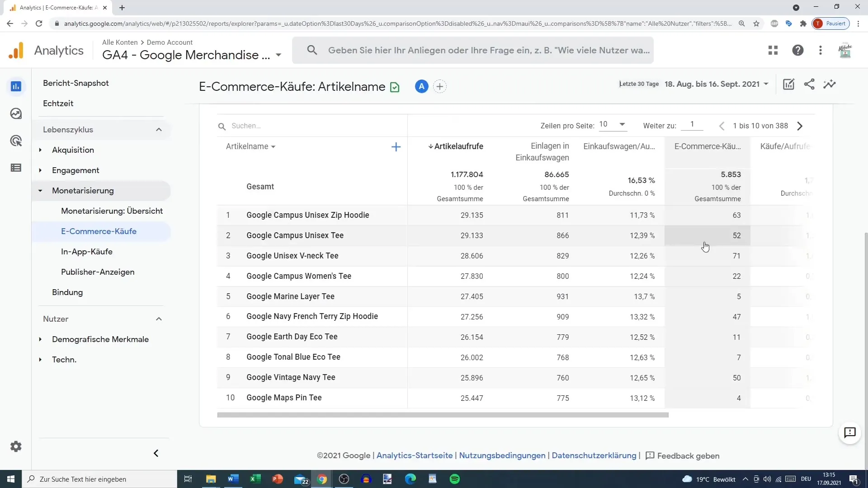Click the report saved status checkmark icon

tap(395, 87)
